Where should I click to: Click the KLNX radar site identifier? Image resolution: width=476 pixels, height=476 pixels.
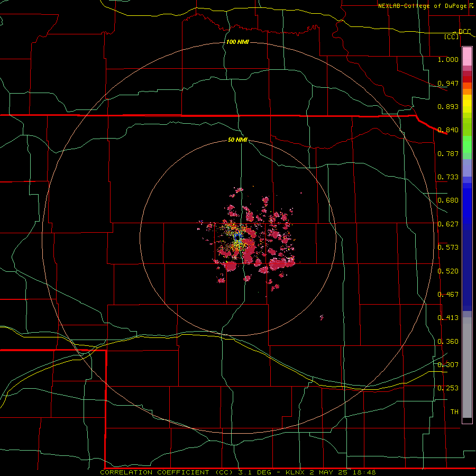coord(296,472)
